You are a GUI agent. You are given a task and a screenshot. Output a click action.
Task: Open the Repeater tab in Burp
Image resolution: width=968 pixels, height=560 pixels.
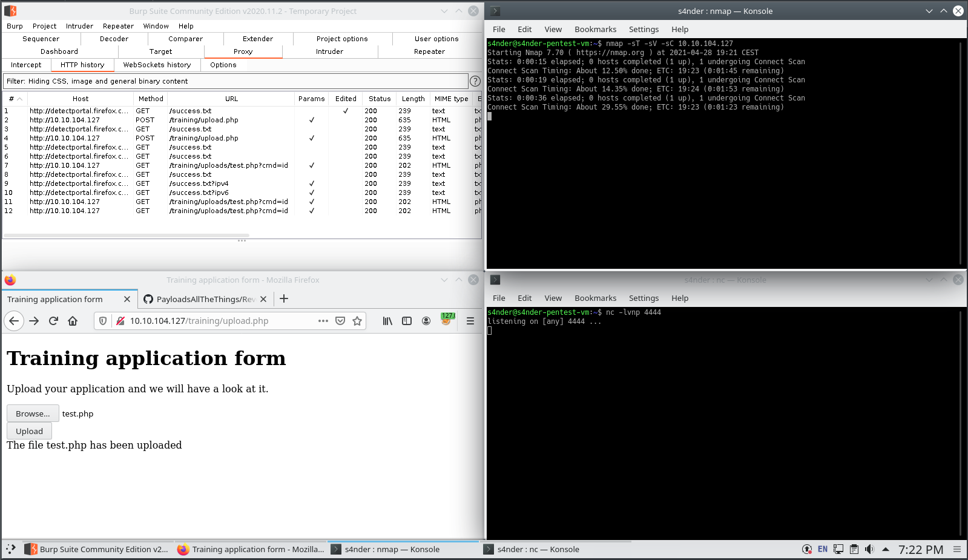pos(429,51)
